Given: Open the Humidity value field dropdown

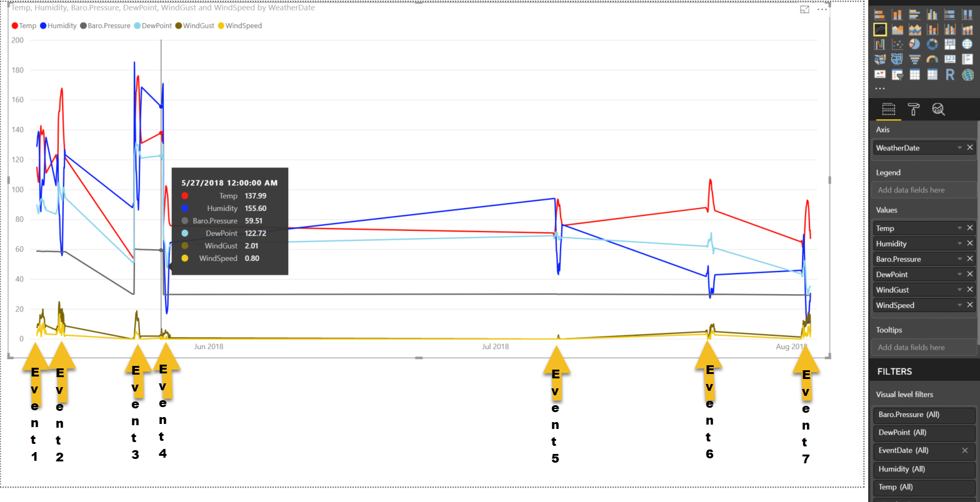Looking at the screenshot, I should point(959,244).
